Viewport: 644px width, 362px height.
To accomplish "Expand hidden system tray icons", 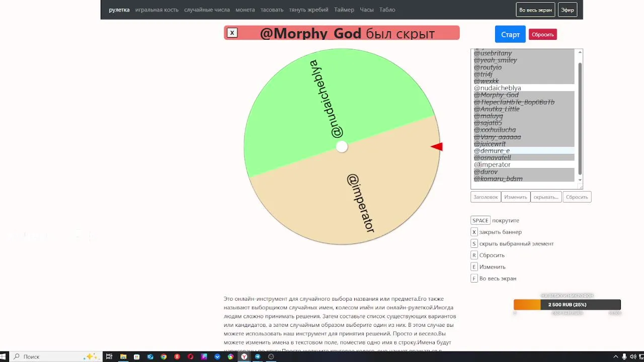I will (615, 356).
